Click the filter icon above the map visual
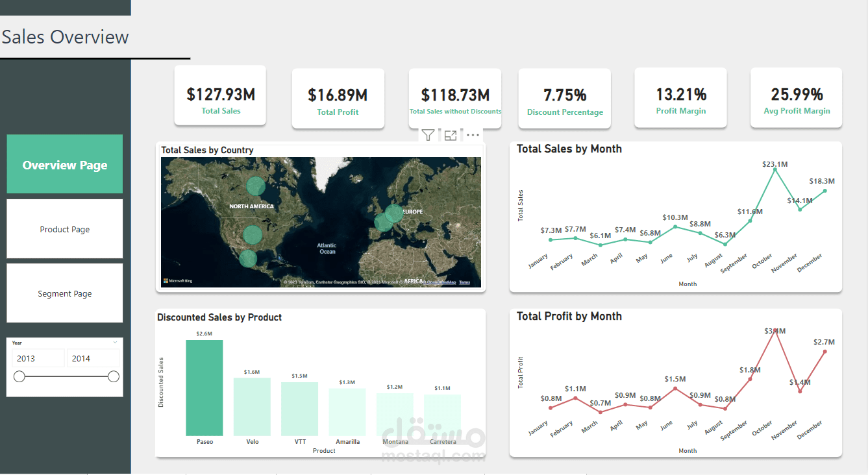Image resolution: width=868 pixels, height=475 pixels. 427,135
